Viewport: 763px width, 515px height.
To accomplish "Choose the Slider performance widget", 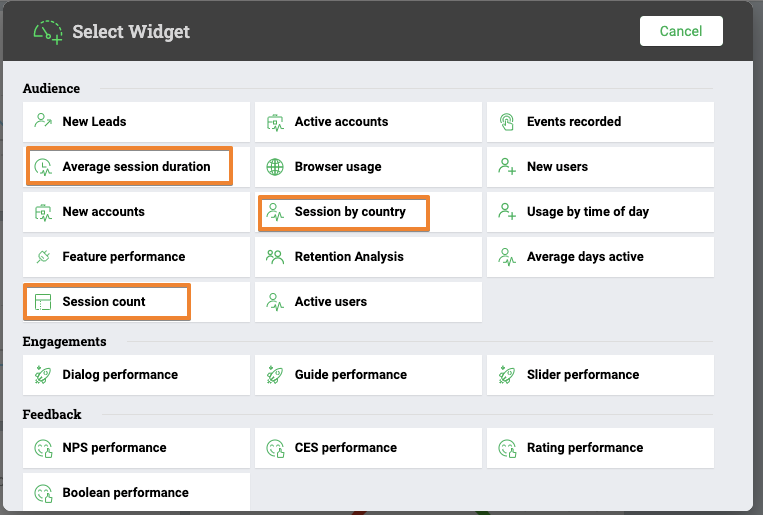I will pyautogui.click(x=600, y=375).
